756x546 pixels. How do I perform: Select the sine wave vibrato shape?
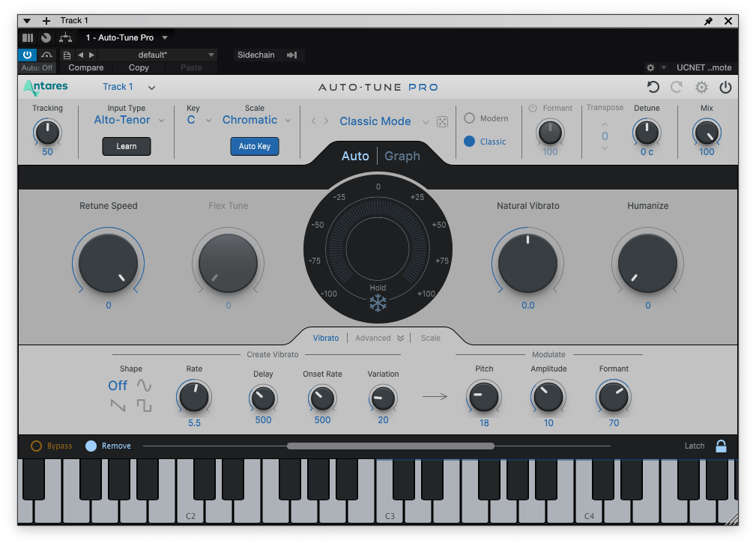point(144,385)
